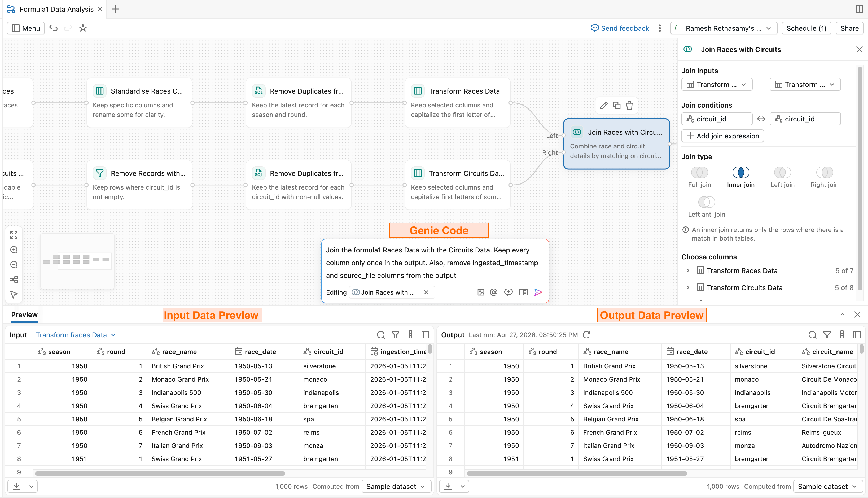This screenshot has height=498, width=868.
Task: Switch to Formula1 Data Analysis tab
Action: point(55,9)
